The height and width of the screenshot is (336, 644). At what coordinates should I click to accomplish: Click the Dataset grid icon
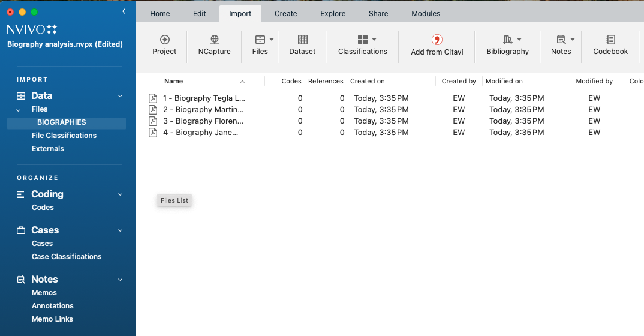302,40
